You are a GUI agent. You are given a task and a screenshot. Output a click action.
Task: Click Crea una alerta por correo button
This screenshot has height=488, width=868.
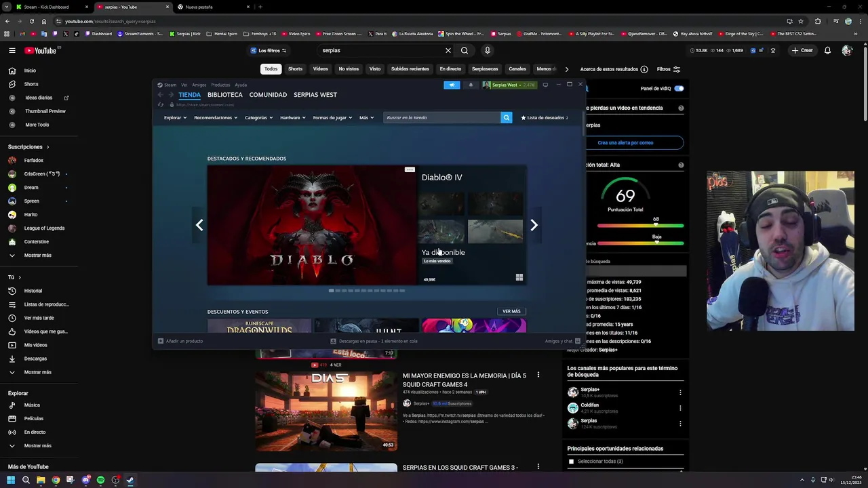click(x=625, y=142)
